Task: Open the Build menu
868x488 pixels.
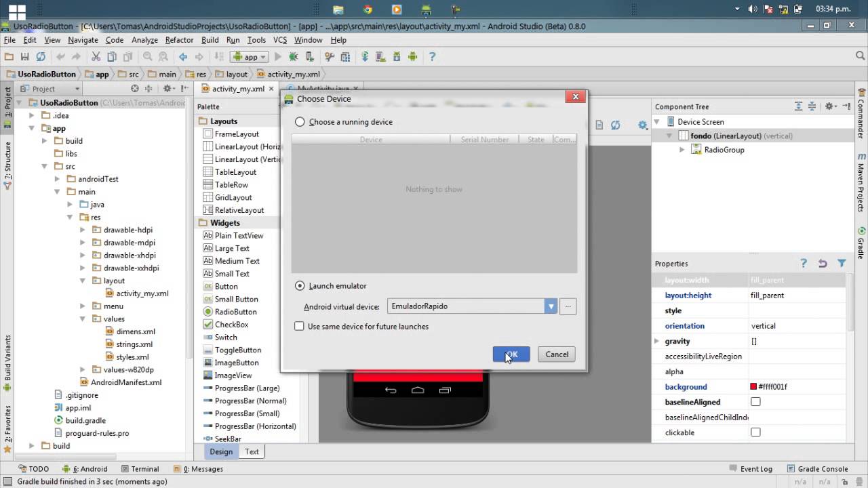Action: click(x=210, y=40)
